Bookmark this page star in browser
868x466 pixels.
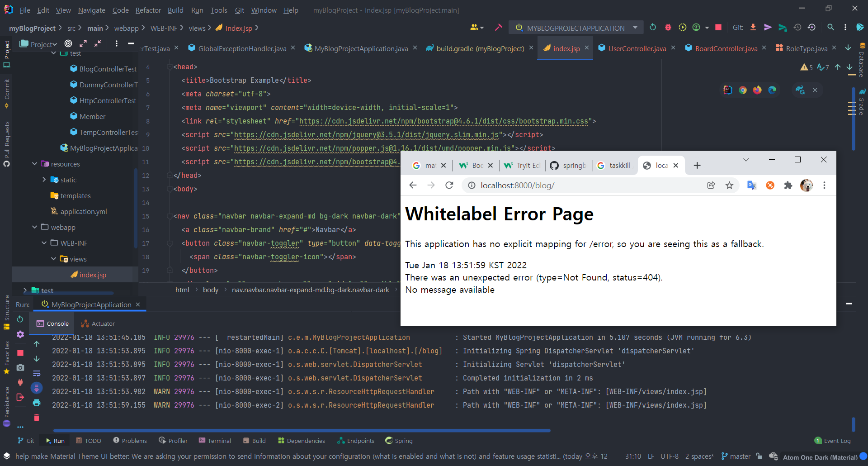coord(729,185)
